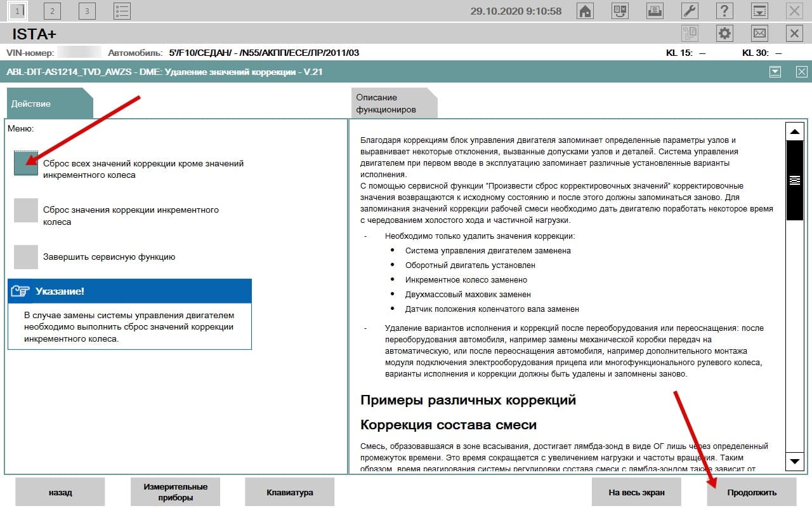Click the grayed copy documents icon
Viewport: 812px width, 508px height.
690,33
